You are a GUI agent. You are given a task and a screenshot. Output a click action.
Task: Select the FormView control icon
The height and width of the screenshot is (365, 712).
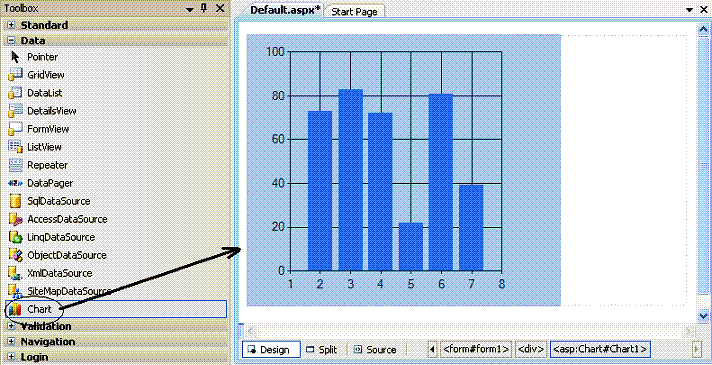click(x=15, y=129)
